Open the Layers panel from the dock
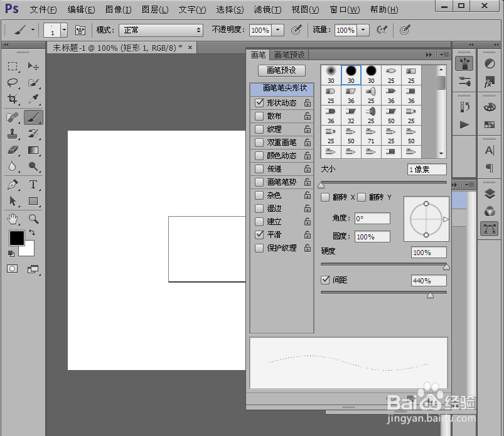Viewport: 504px width, 436px height. point(490,194)
